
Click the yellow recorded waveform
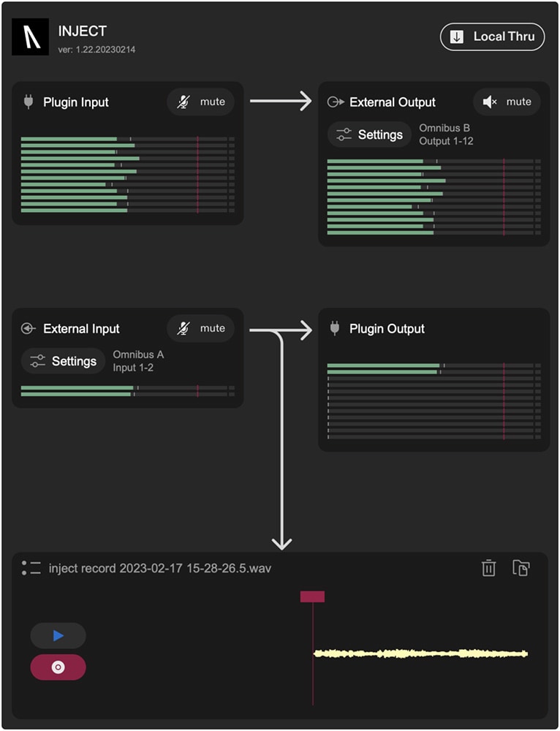point(420,654)
